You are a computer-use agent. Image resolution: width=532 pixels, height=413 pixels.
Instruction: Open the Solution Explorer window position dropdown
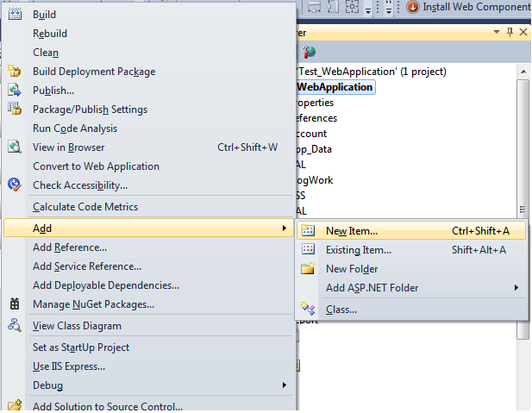click(x=497, y=32)
